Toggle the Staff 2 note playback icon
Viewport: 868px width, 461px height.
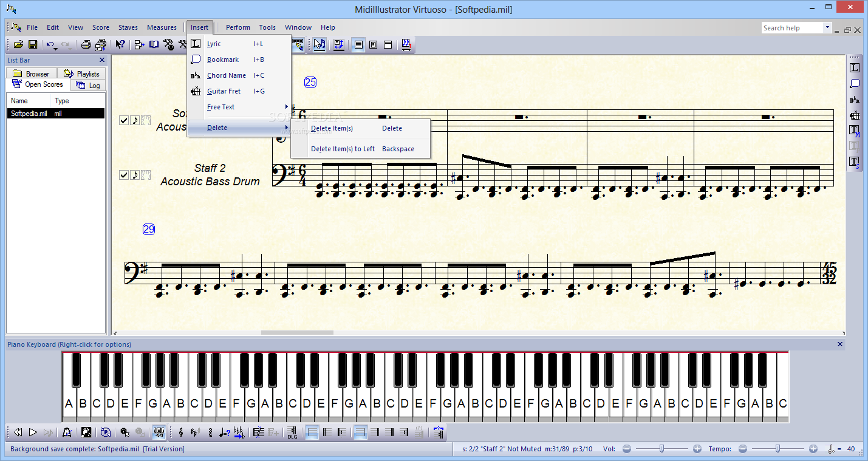[x=135, y=175]
